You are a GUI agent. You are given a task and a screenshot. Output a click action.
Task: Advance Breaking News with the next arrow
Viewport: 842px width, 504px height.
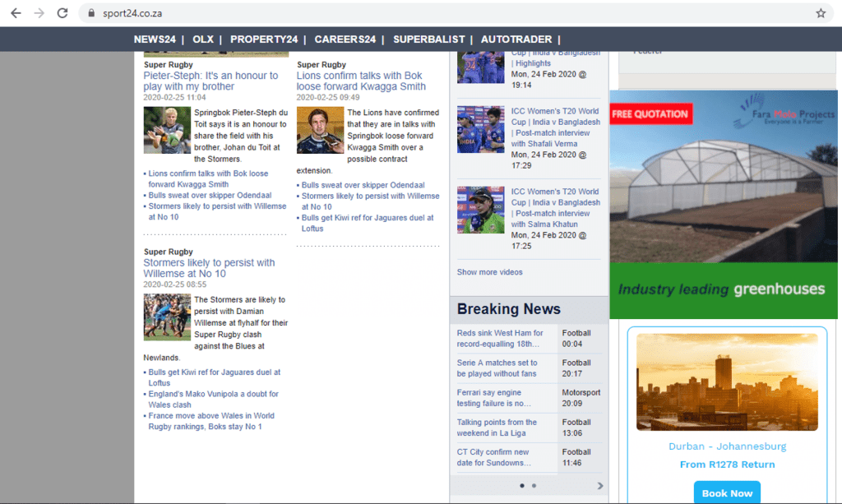coord(600,486)
